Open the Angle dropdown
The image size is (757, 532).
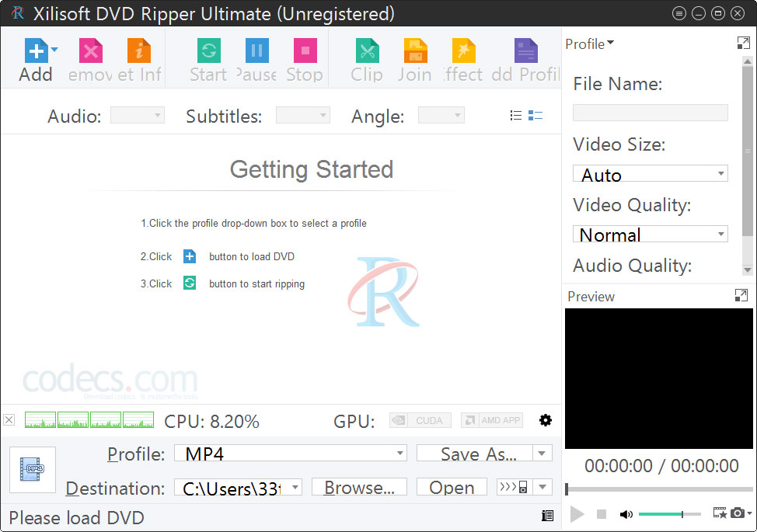click(441, 115)
